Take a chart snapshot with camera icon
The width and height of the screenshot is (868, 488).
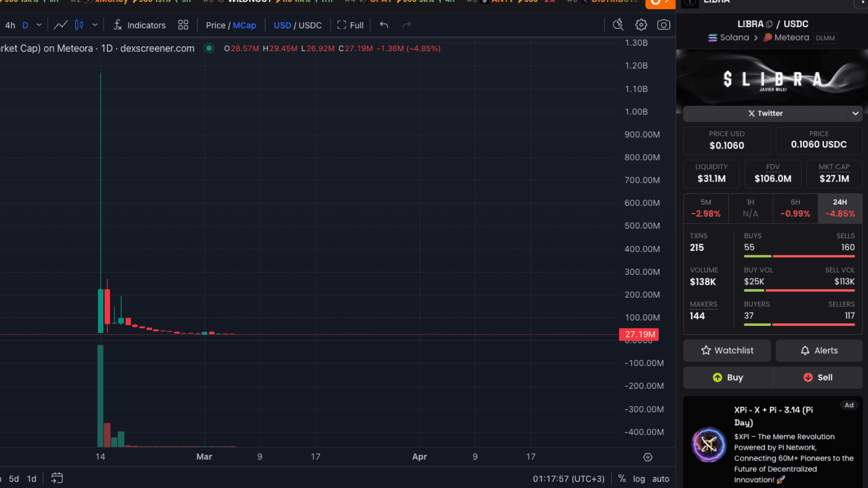[664, 25]
